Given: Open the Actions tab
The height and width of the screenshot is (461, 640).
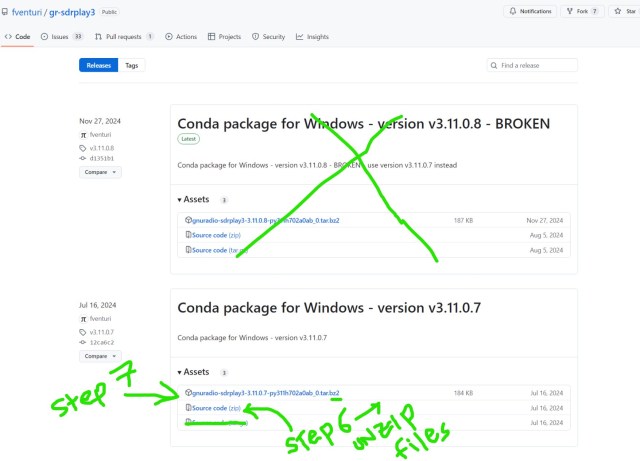Looking at the screenshot, I should [x=181, y=37].
